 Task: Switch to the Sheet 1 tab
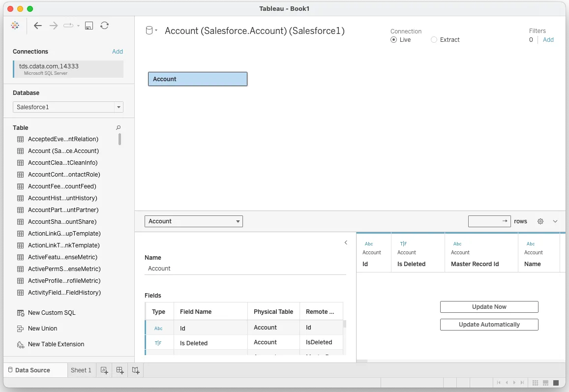(x=81, y=370)
